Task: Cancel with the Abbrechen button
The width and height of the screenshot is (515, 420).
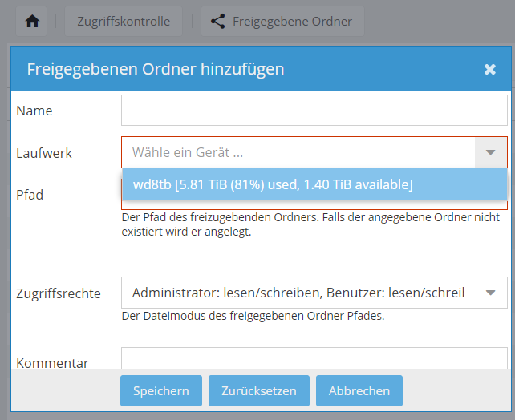Action: (359, 391)
